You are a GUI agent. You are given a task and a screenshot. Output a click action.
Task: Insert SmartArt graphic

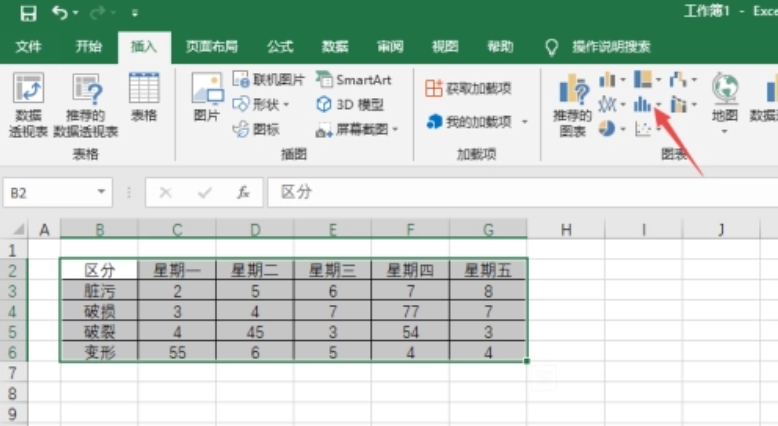coord(354,79)
